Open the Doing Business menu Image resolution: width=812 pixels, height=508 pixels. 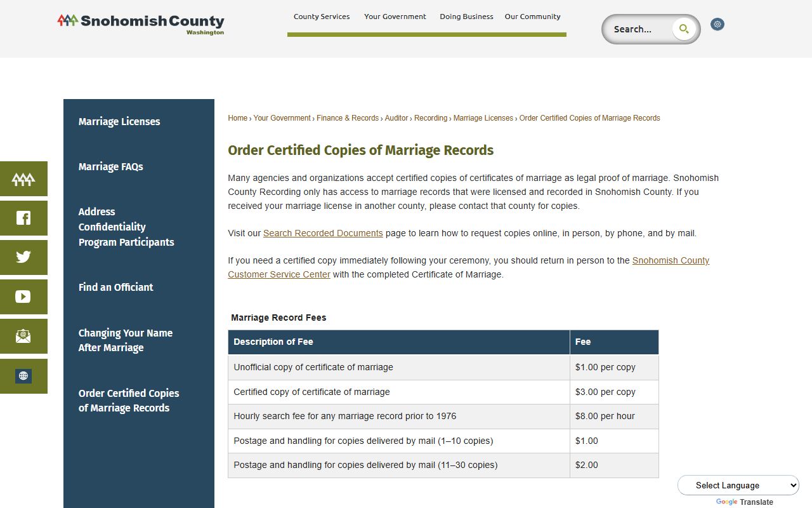pos(466,17)
